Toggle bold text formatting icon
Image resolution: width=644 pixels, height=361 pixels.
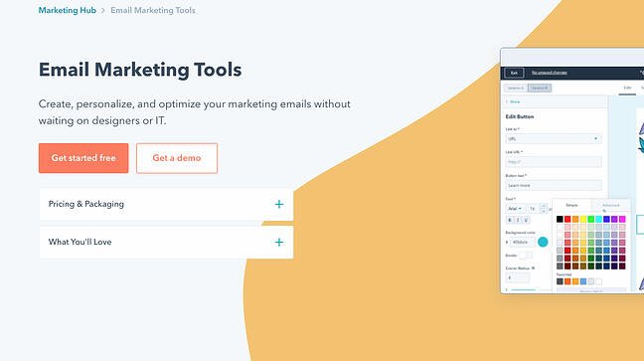(510, 220)
